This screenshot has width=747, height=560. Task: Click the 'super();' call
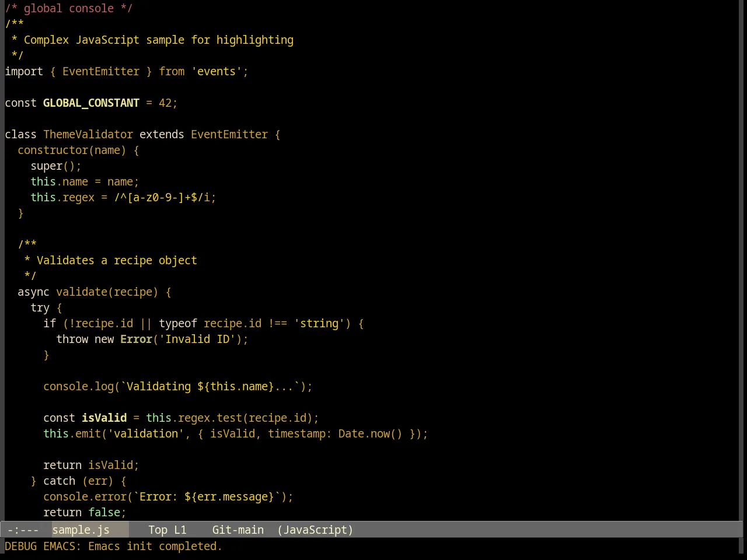tap(56, 166)
